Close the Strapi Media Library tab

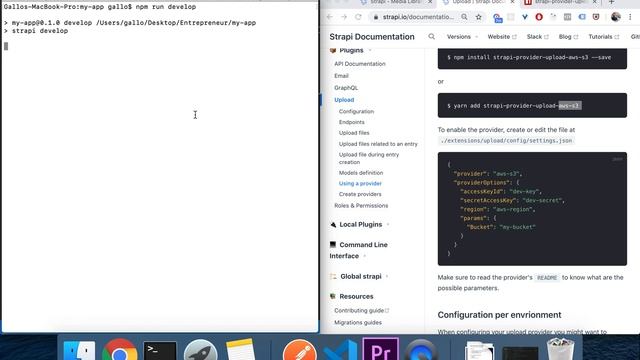[x=430, y=2]
